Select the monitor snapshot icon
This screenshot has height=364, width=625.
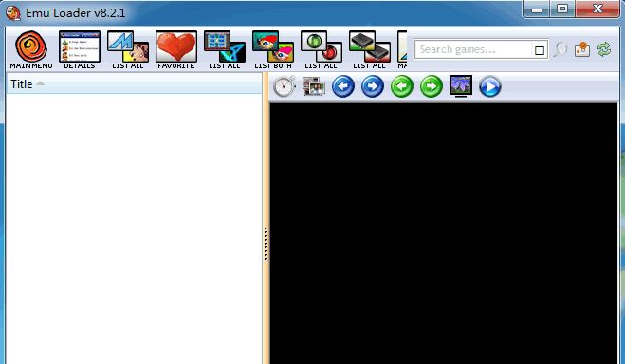[x=461, y=85]
